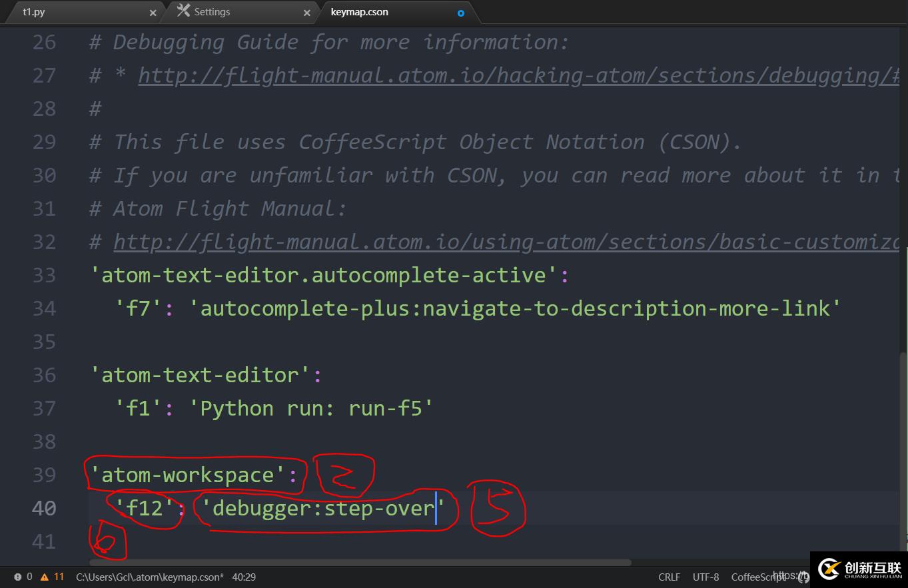The height and width of the screenshot is (588, 908).
Task: Click 'autocomplete-plus:navigate-to-description-more-link' command text
Action: tap(515, 308)
